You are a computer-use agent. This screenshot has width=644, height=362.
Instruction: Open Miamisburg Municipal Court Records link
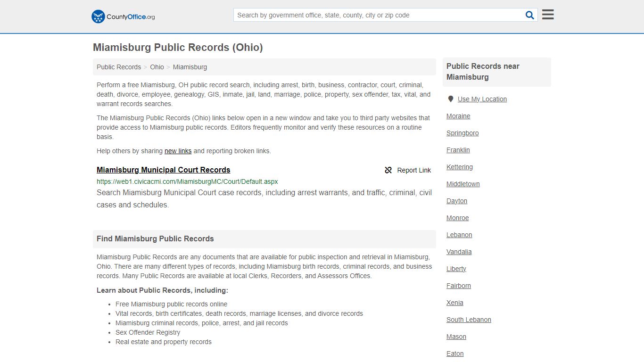point(164,170)
